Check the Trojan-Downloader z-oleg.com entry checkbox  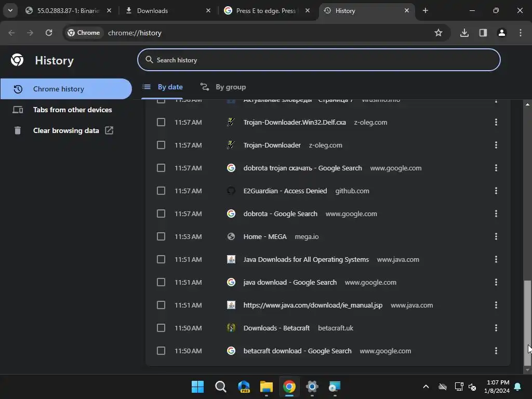(x=161, y=145)
